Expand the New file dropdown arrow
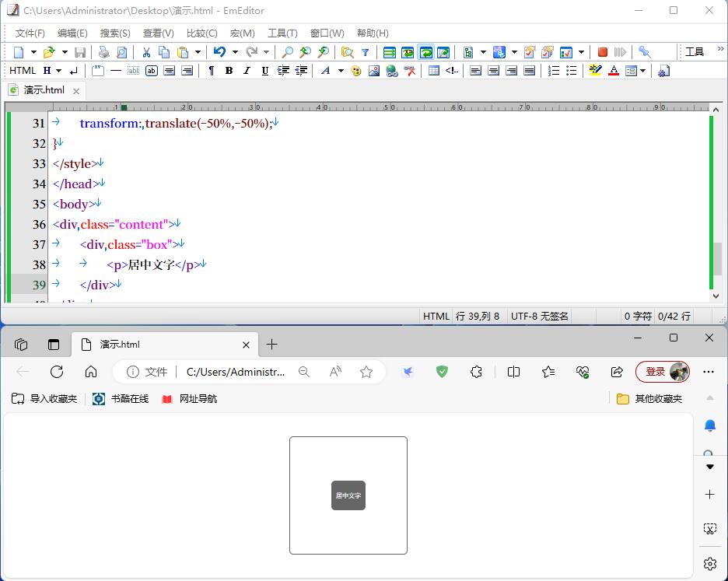Viewport: 728px width, 581px height. 33,52
